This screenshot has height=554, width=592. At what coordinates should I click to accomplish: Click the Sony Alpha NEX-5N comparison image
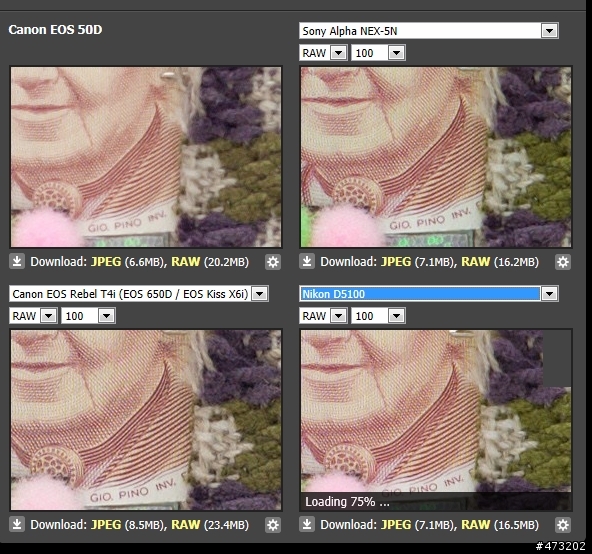click(x=436, y=157)
